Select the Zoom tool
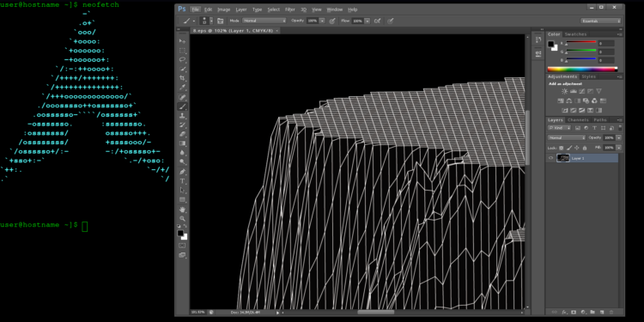The image size is (644, 322). pos(182,219)
